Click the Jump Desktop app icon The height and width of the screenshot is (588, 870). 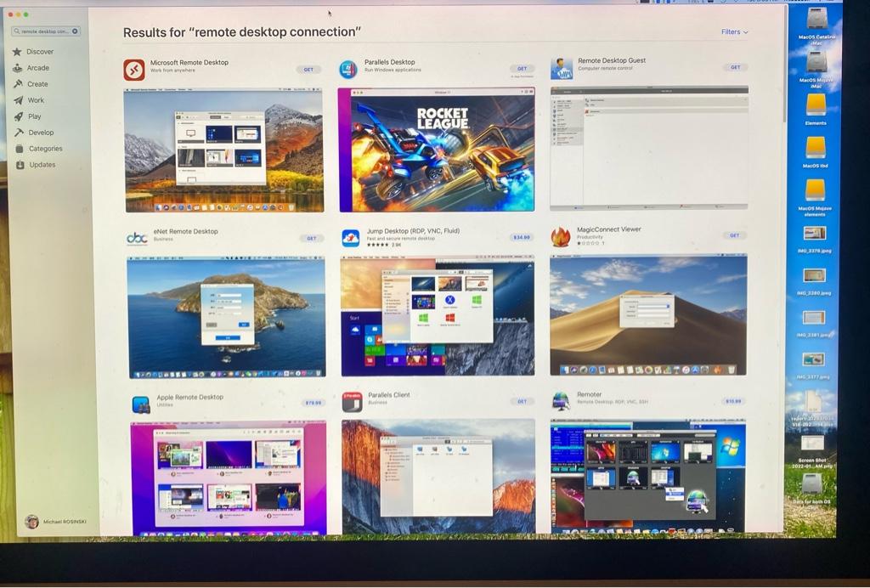(x=351, y=238)
